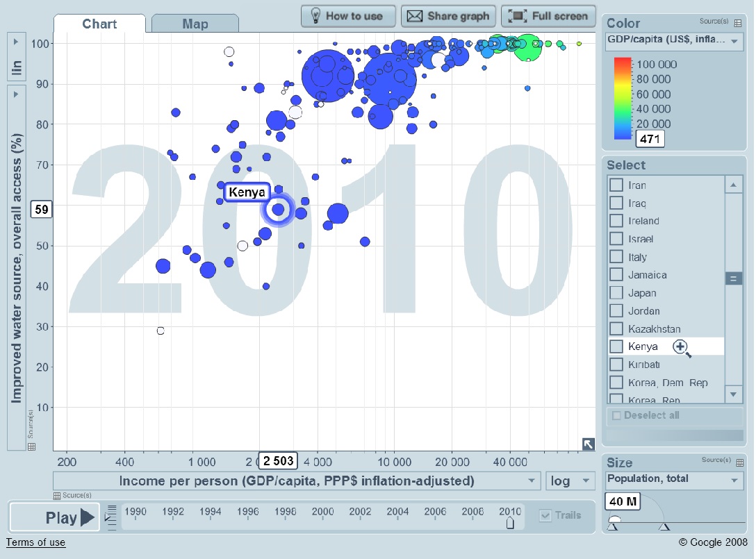Select the Chart tab
Image resolution: width=756 pixels, height=559 pixels.
99,24
